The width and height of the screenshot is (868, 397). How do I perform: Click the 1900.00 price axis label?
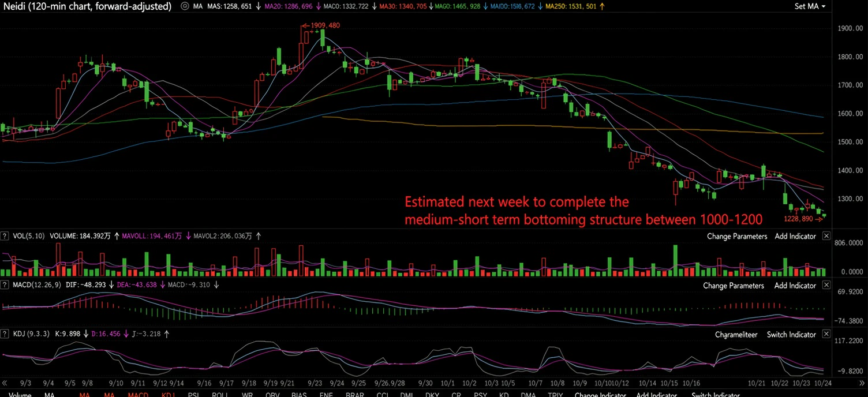coord(851,28)
